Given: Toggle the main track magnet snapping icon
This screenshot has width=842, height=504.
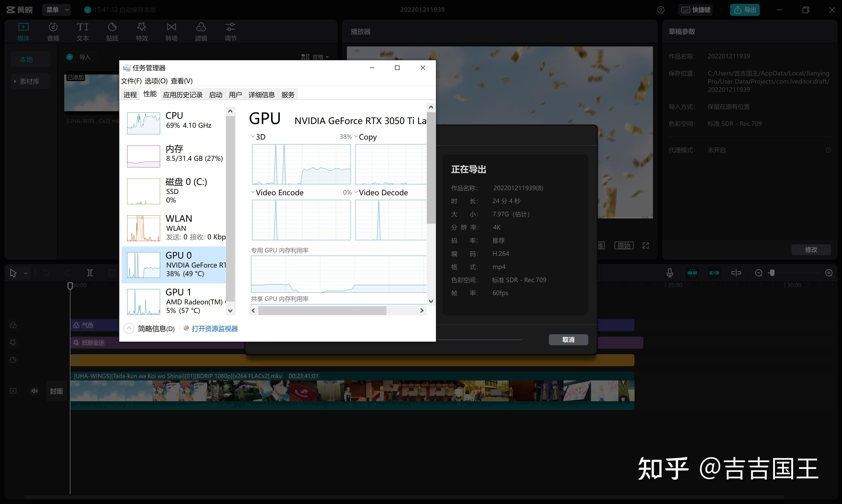Looking at the screenshot, I should click(692, 273).
